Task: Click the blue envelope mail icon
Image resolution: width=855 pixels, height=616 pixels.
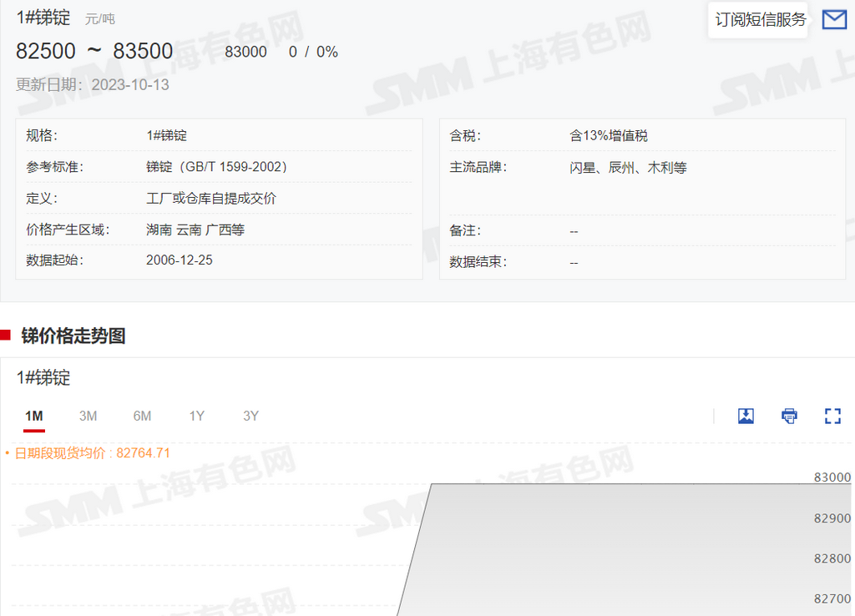Action: point(834,20)
